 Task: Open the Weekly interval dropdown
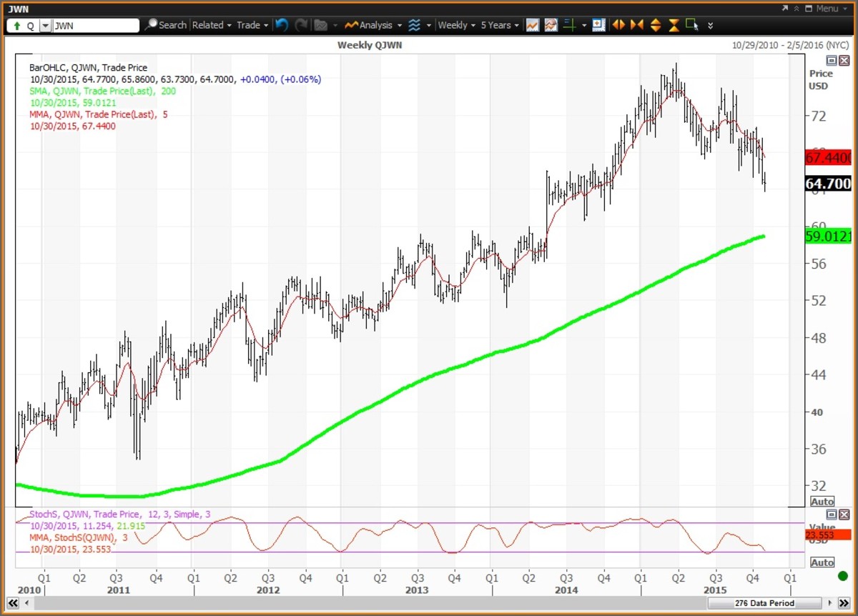(x=456, y=25)
